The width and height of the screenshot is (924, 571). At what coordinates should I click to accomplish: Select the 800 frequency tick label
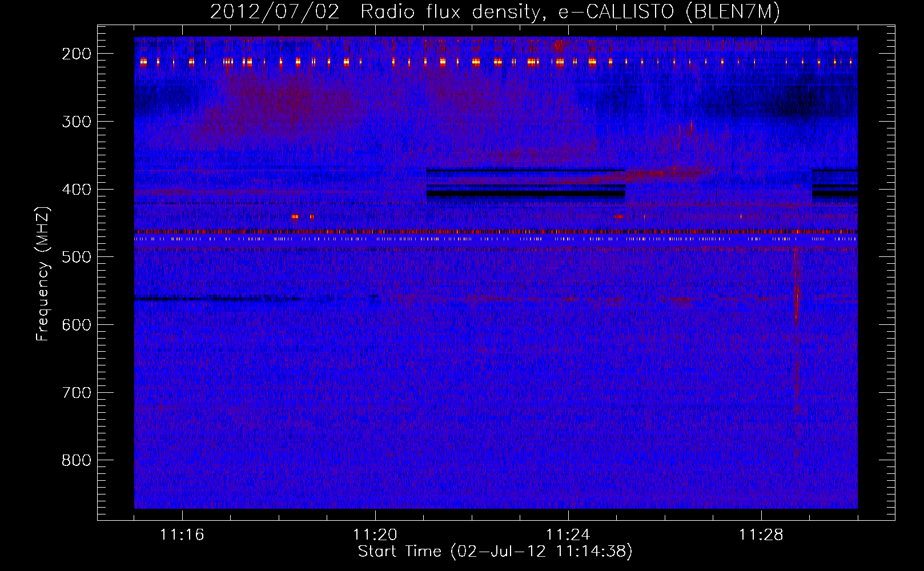point(76,460)
